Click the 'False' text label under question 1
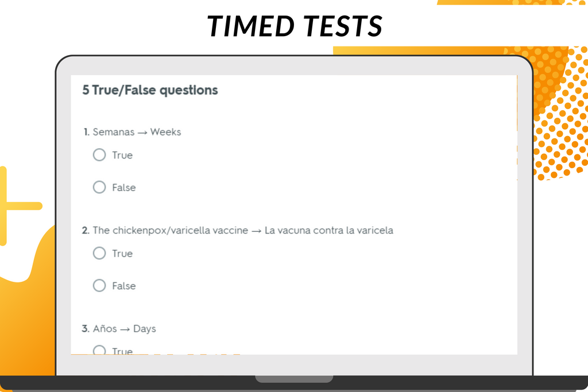 click(124, 188)
